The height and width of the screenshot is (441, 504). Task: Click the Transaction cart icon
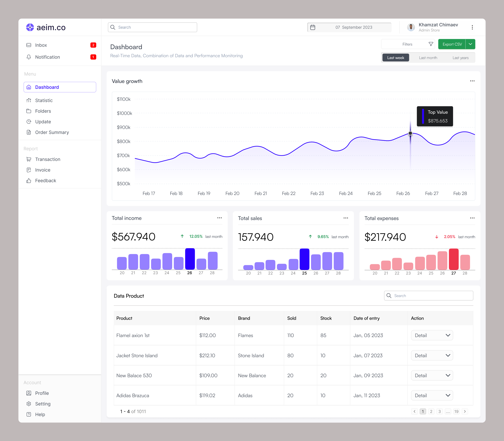pos(29,159)
